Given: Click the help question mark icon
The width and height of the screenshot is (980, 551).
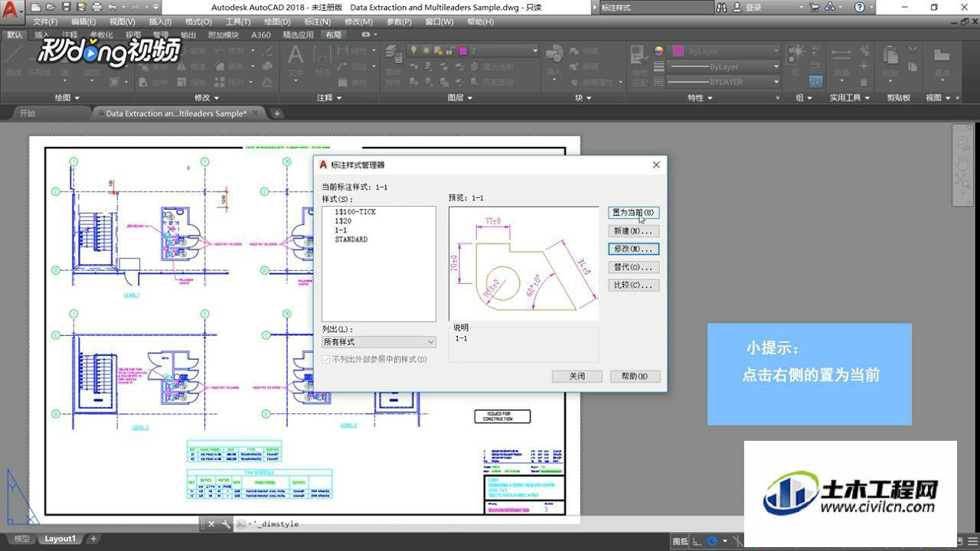Looking at the screenshot, I should tap(860, 7).
